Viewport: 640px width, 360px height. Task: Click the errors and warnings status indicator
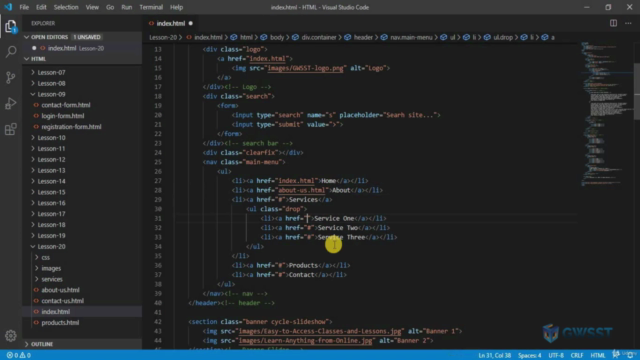[19, 355]
